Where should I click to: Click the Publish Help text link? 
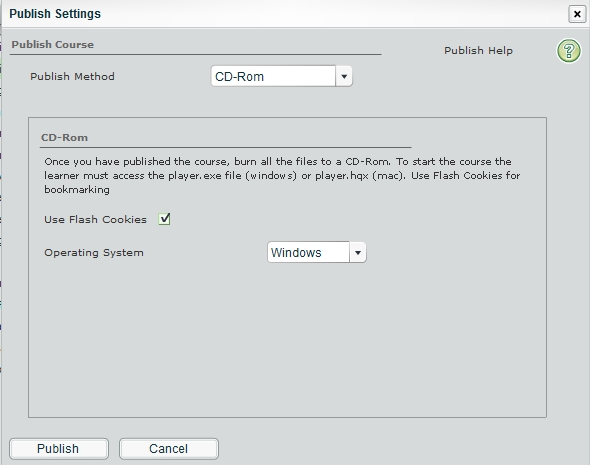(x=478, y=50)
